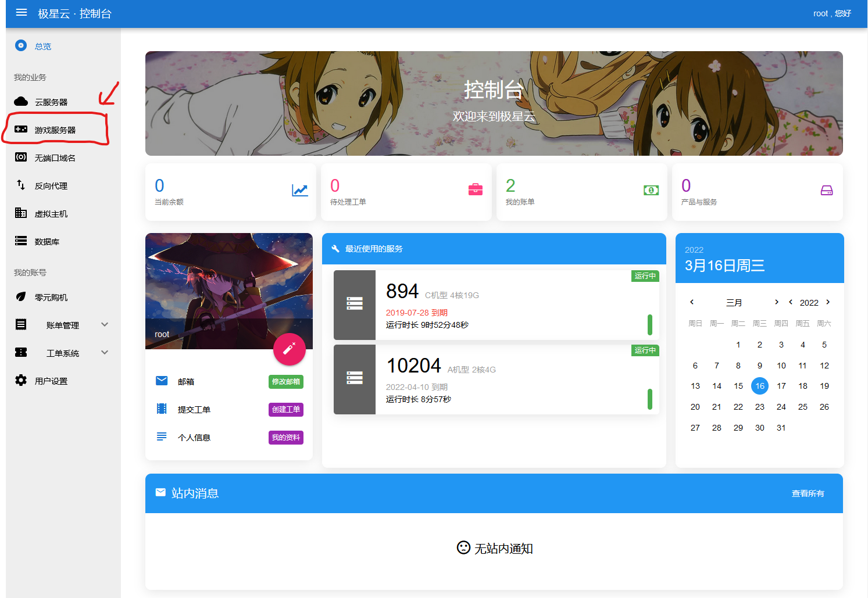Click the drive icon on 产品与服务 card
The width and height of the screenshot is (868, 598).
point(827,190)
